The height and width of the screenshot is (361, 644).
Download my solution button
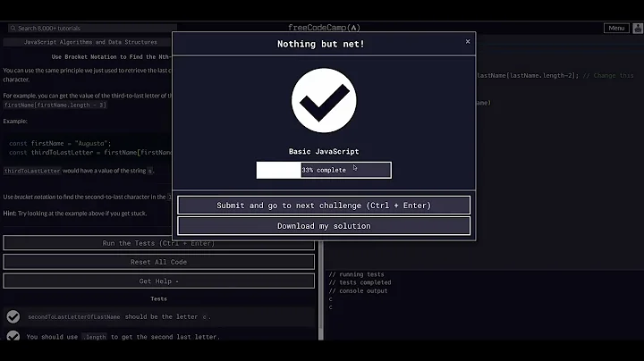(324, 226)
